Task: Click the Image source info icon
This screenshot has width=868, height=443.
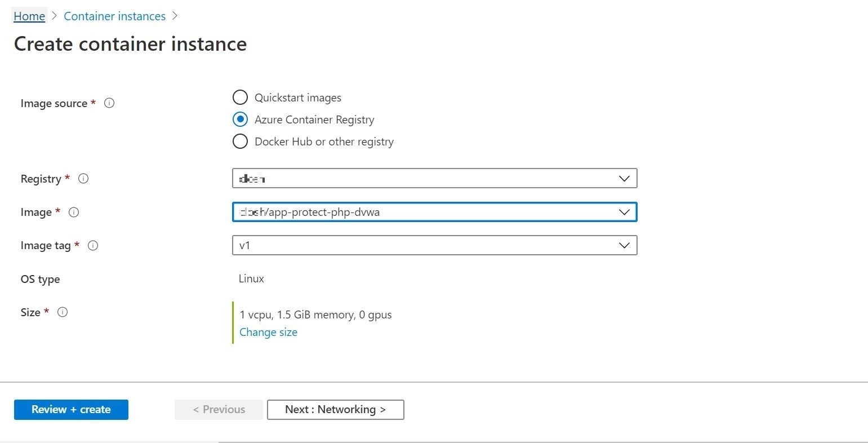Action: [109, 103]
